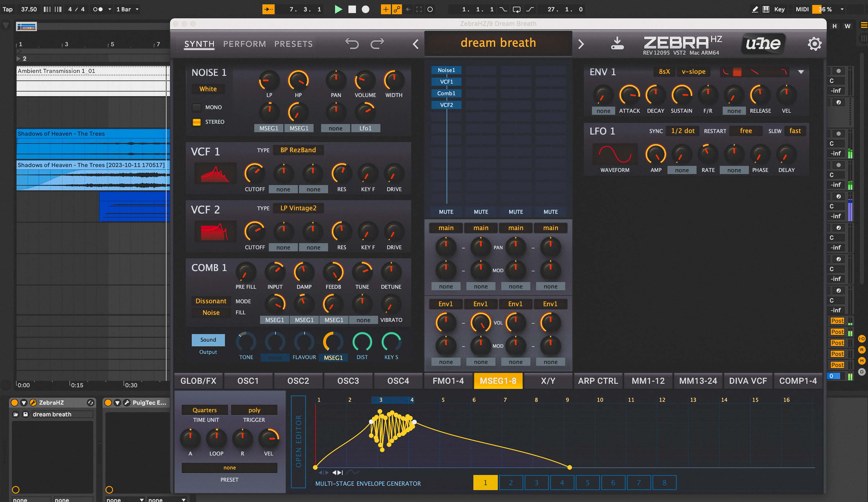Screen dimensions: 868x502
Task: Open VCF 2 type LP Vintage2 menu
Action: coord(298,208)
